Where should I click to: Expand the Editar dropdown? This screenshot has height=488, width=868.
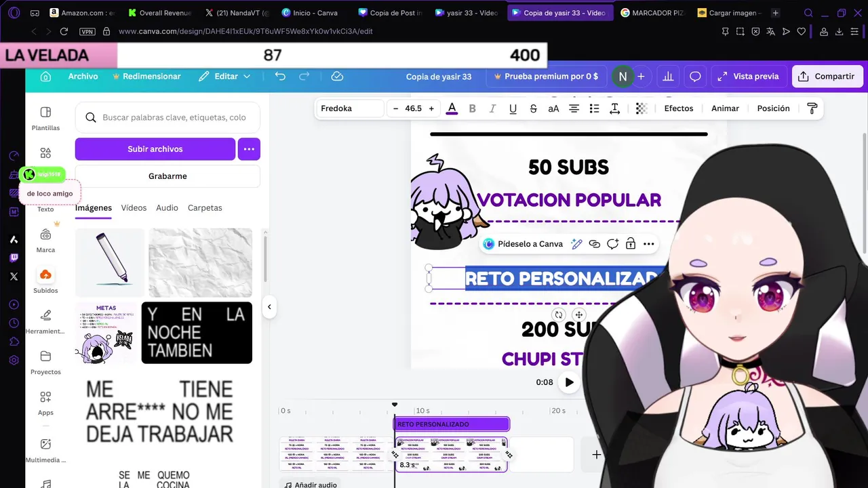(x=224, y=77)
